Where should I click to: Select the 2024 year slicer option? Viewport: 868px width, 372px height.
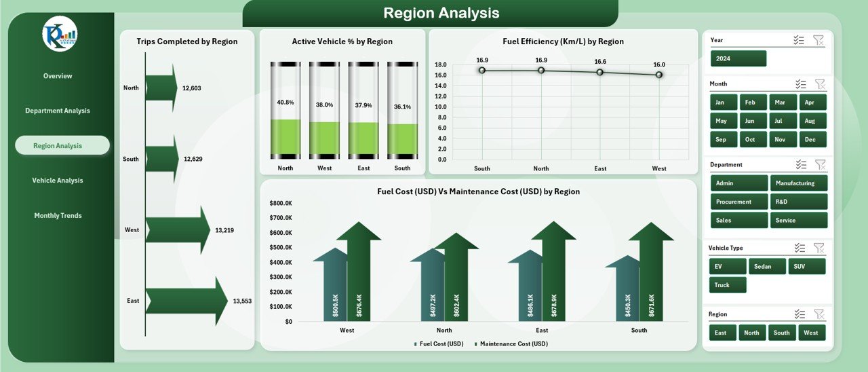(738, 58)
